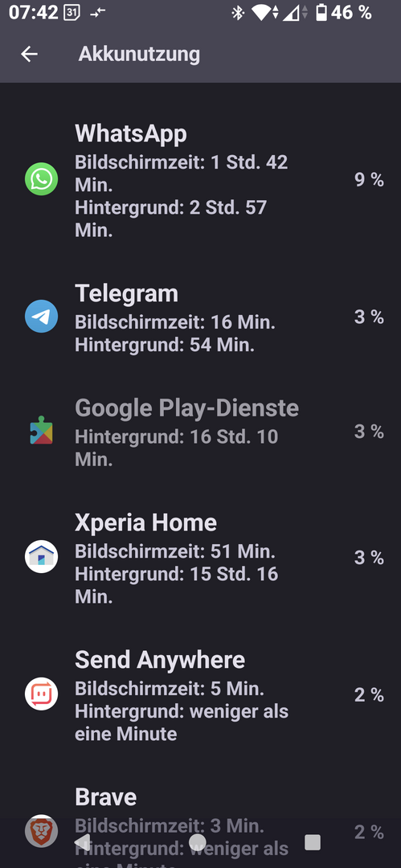Tap the 9 % value beside WhatsApp

click(370, 179)
